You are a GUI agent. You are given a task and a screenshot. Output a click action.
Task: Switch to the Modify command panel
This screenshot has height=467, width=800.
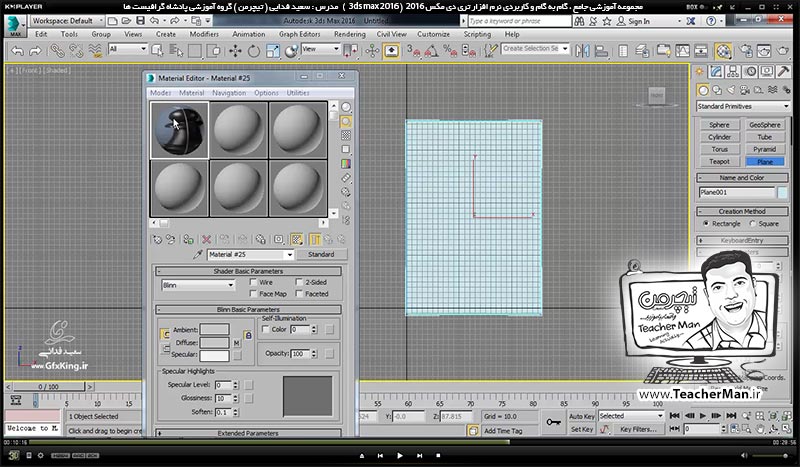[x=716, y=71]
